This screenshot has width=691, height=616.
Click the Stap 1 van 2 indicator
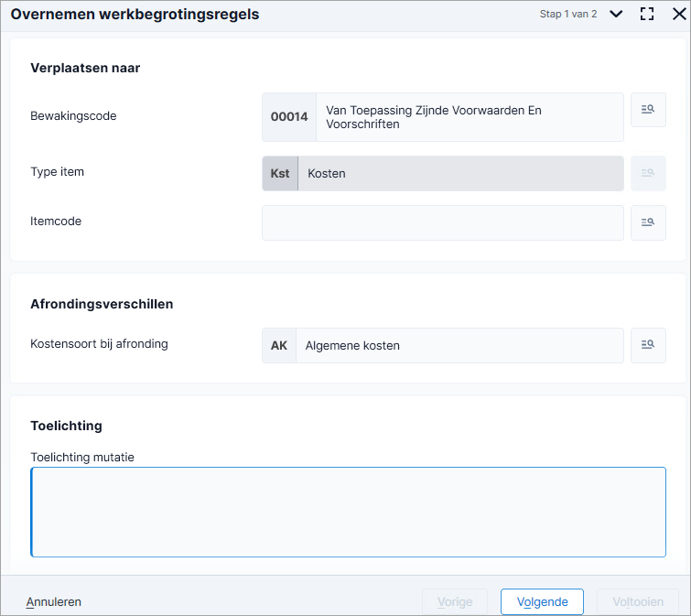pyautogui.click(x=568, y=14)
